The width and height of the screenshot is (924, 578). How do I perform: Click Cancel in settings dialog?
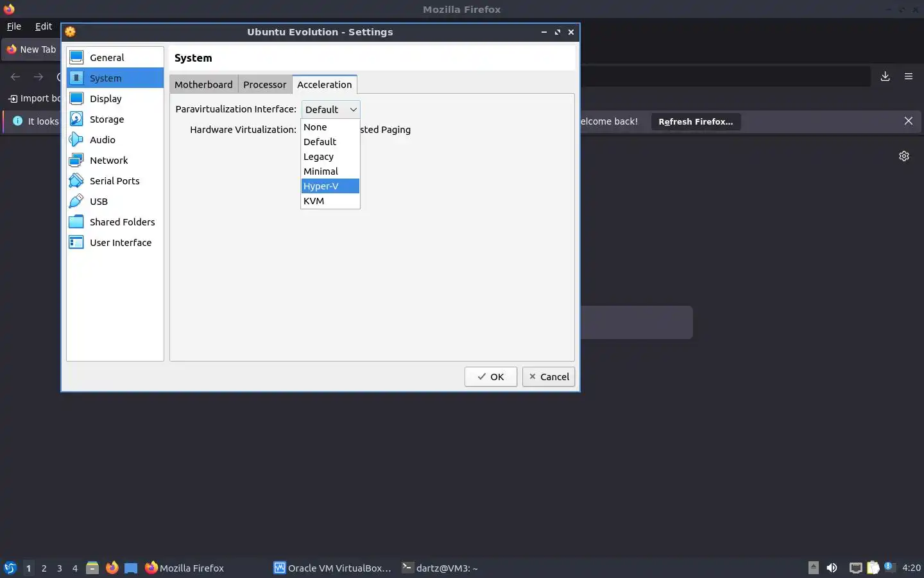549,377
